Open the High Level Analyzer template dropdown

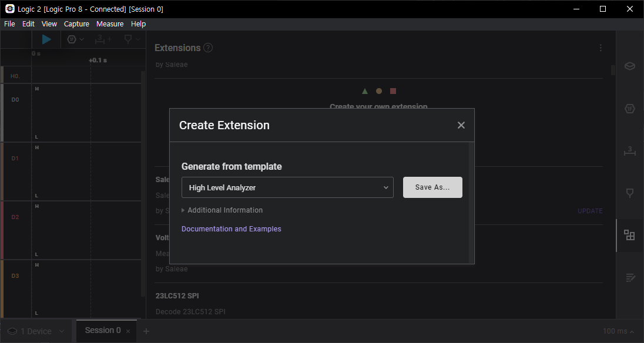point(287,187)
